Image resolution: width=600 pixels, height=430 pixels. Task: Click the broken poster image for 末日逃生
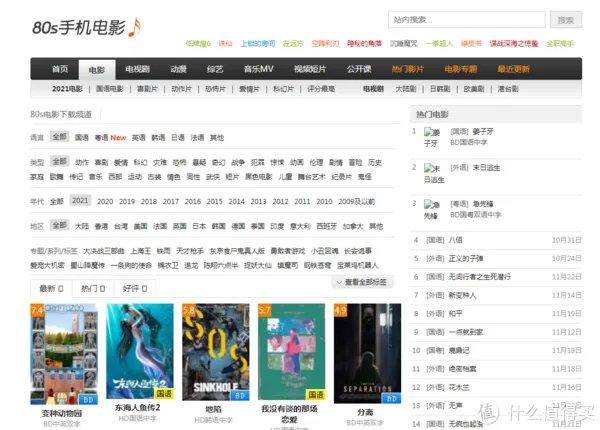[434, 174]
